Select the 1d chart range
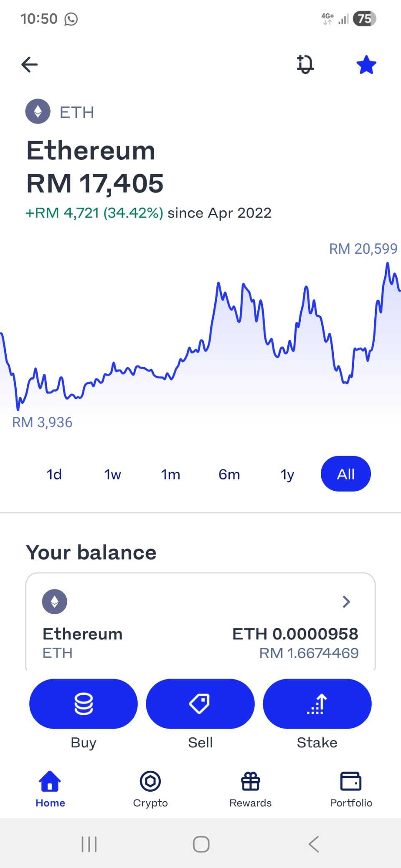Image resolution: width=401 pixels, height=868 pixels. 54,474
